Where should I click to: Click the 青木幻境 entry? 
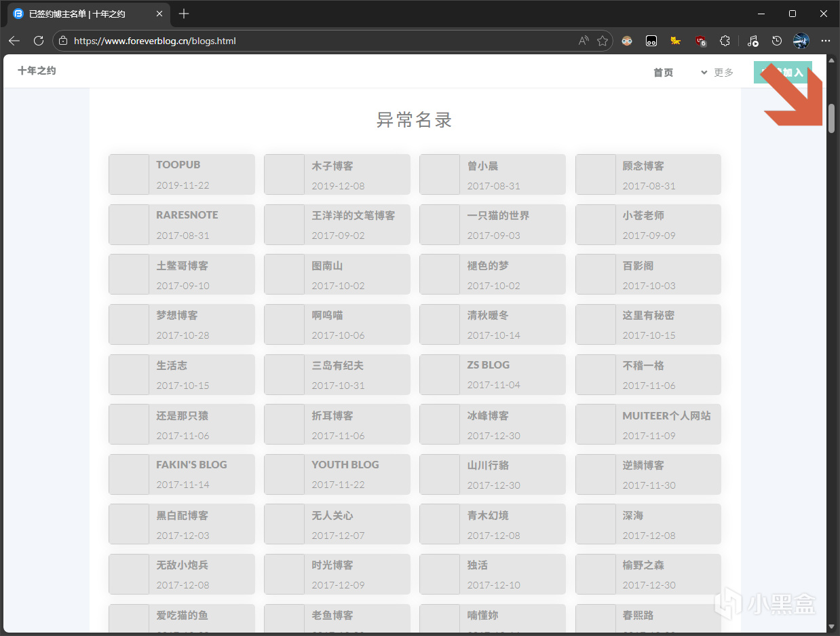(493, 524)
